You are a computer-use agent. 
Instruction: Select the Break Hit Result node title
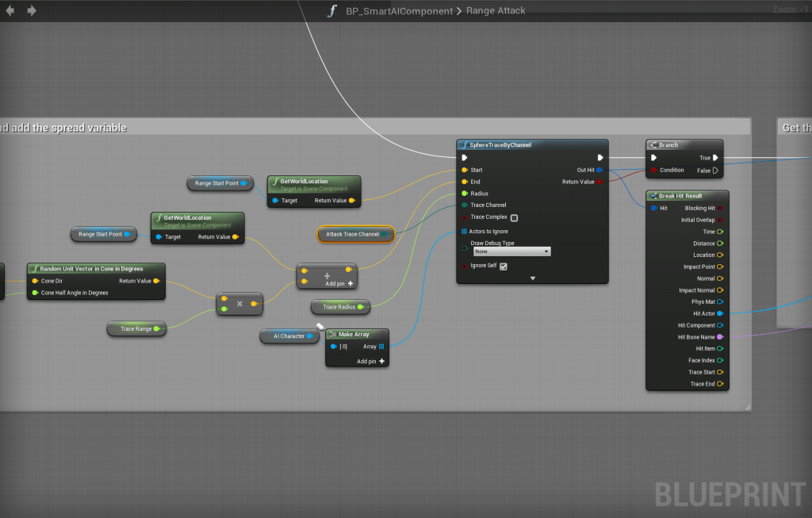click(680, 196)
